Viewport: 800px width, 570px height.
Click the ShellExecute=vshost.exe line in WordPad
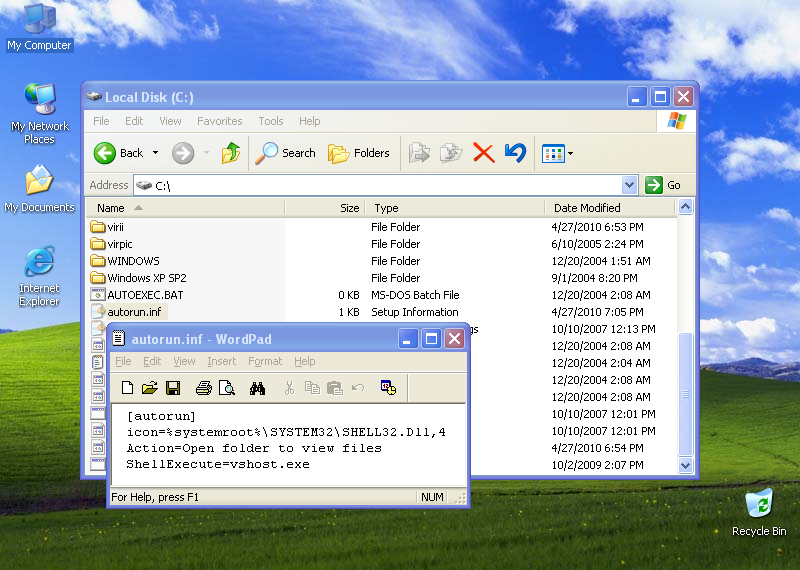pos(218,464)
